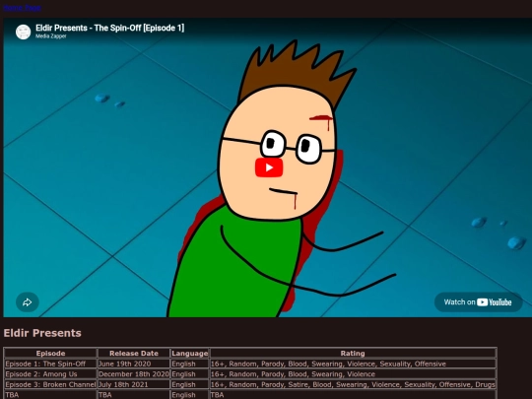Click the Language column header
532x399 pixels.
(x=190, y=354)
